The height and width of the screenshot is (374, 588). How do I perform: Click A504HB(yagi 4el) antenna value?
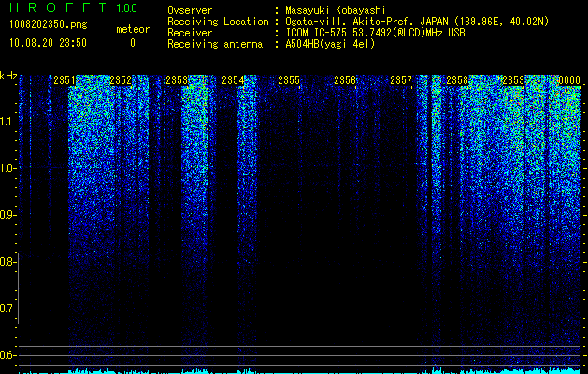pyautogui.click(x=330, y=44)
